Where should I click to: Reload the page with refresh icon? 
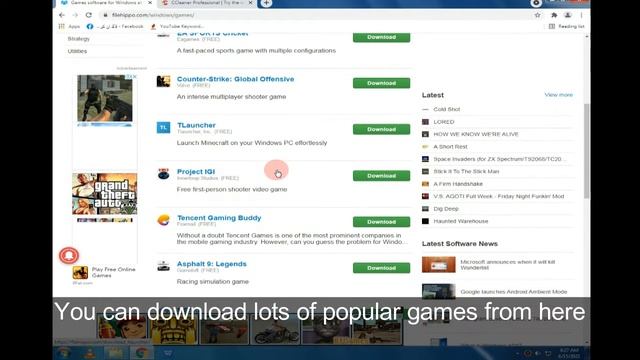pyautogui.click(x=89, y=15)
